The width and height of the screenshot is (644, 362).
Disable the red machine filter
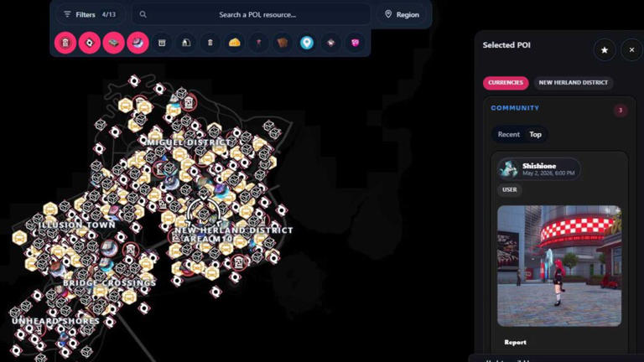pyautogui.click(x=65, y=43)
